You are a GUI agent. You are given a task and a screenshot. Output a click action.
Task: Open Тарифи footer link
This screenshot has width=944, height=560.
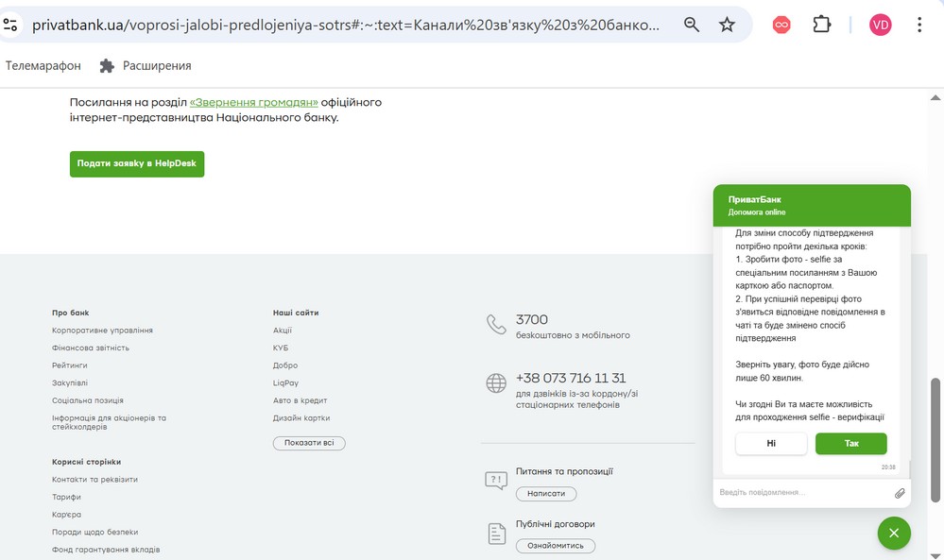point(66,497)
